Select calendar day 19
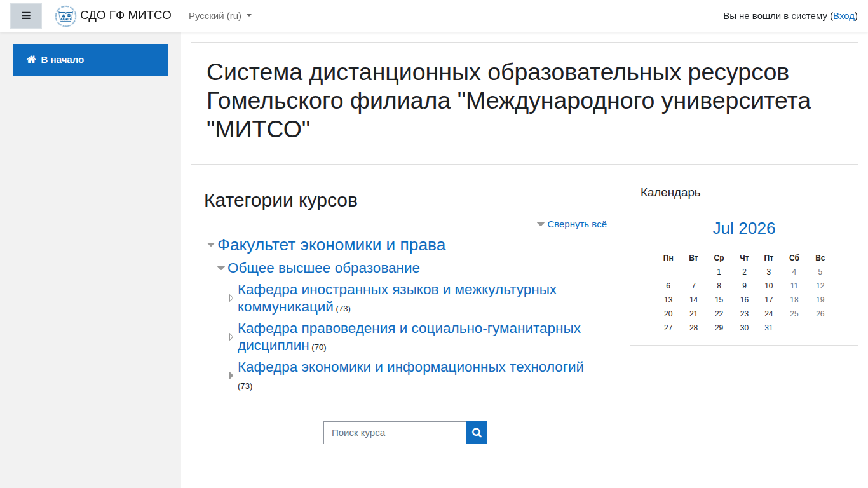868x488 pixels. (820, 300)
